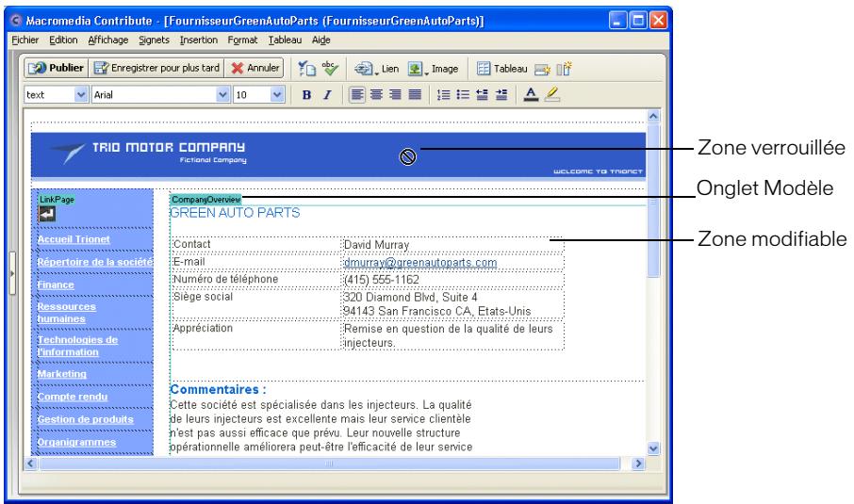This screenshot has height=504, width=854.
Task: Click the horizontal scrollbar left arrow
Action: pos(30,463)
